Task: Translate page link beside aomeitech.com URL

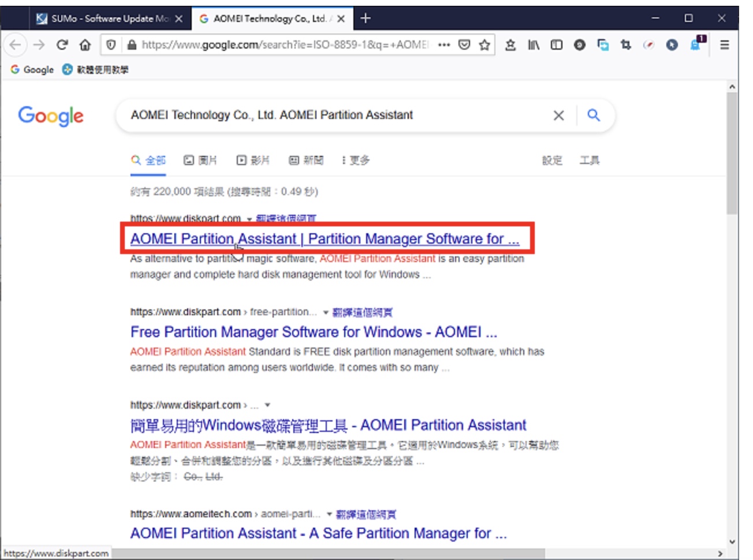Action: pos(366,514)
